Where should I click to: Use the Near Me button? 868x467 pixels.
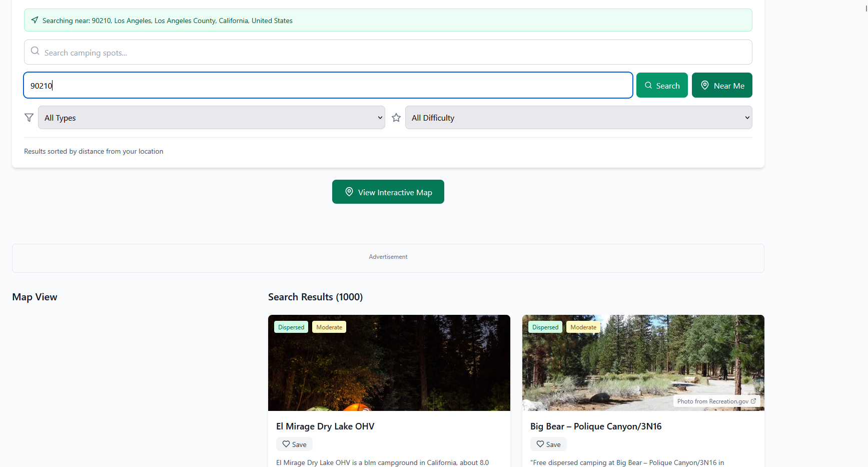(722, 85)
